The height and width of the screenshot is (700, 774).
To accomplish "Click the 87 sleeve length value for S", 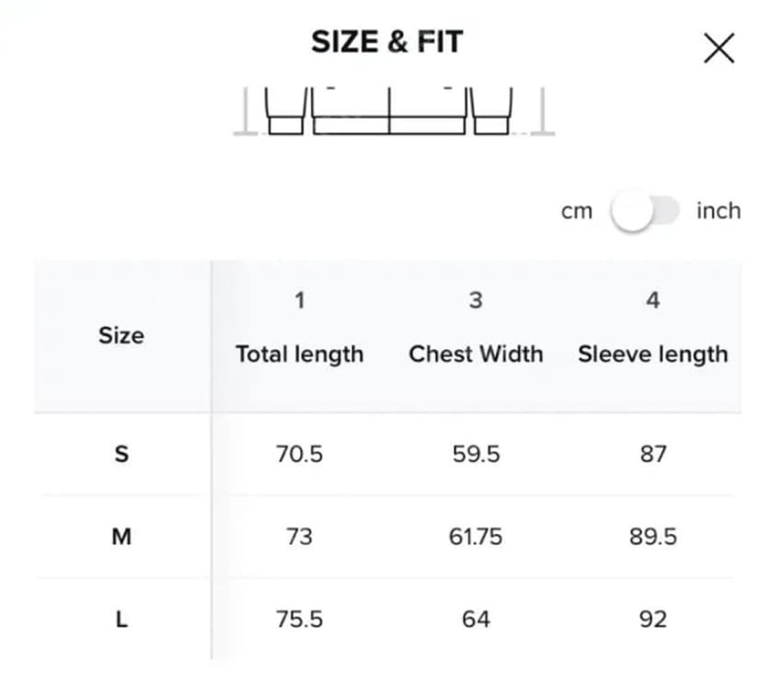I will click(652, 454).
